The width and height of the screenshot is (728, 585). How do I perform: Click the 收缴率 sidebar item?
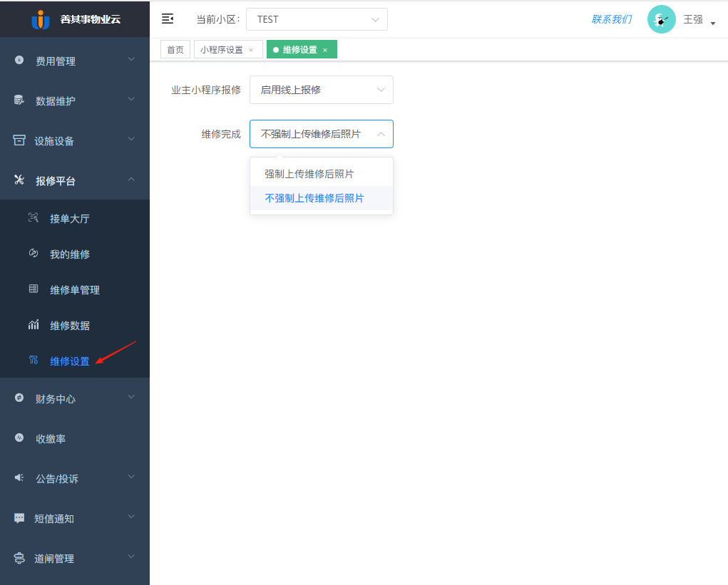tap(51, 439)
